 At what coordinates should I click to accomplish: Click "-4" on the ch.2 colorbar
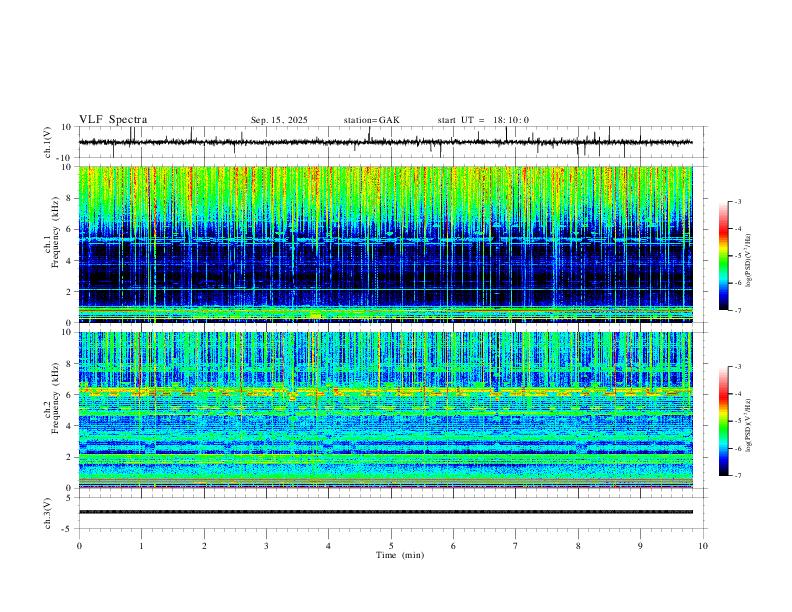coord(737,394)
